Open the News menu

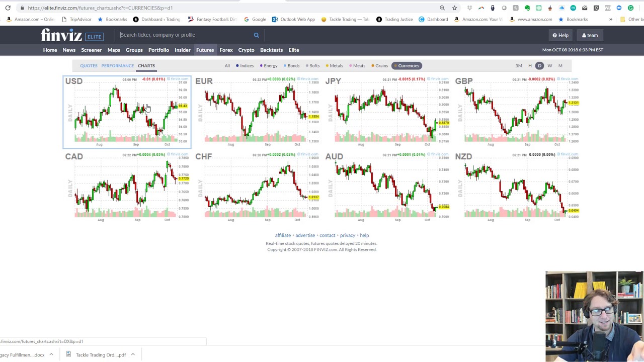tap(69, 50)
